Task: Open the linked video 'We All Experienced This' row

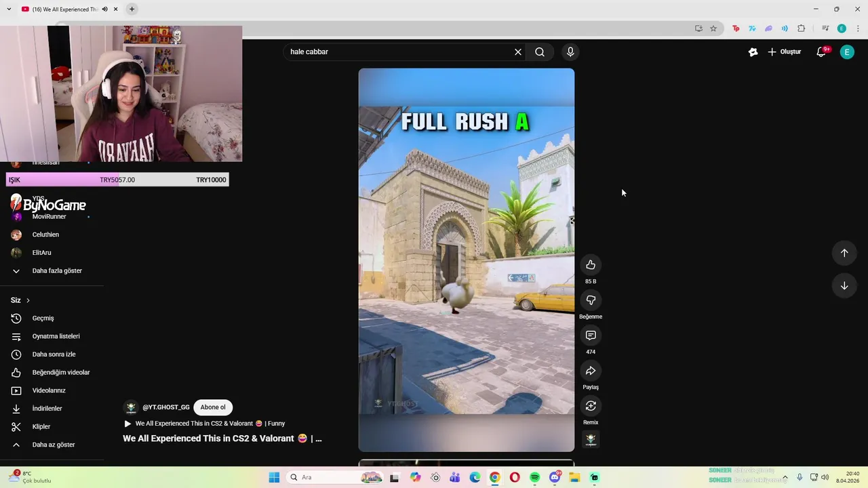Action: [x=204, y=424]
